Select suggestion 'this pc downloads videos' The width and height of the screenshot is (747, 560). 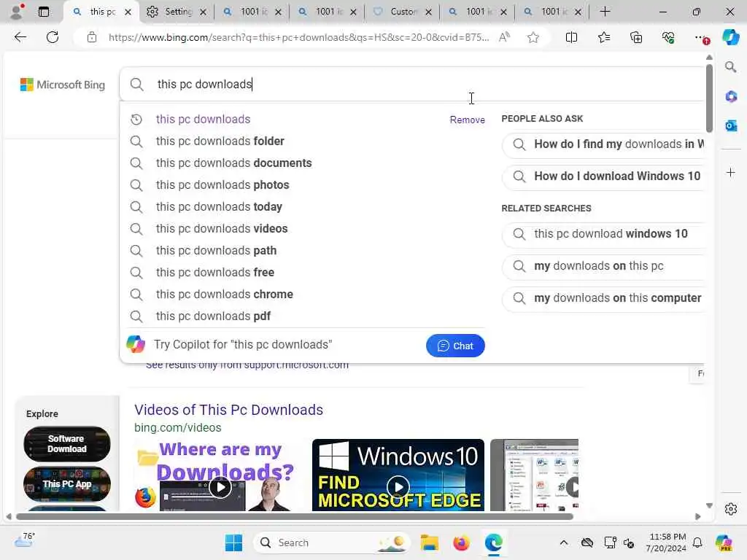[x=222, y=228]
